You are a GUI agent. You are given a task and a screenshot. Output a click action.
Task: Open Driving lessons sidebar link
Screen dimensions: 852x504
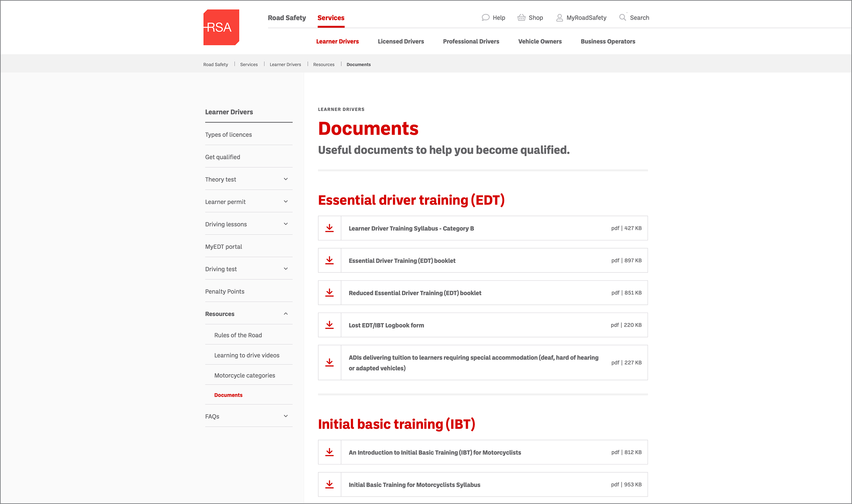coord(226,224)
